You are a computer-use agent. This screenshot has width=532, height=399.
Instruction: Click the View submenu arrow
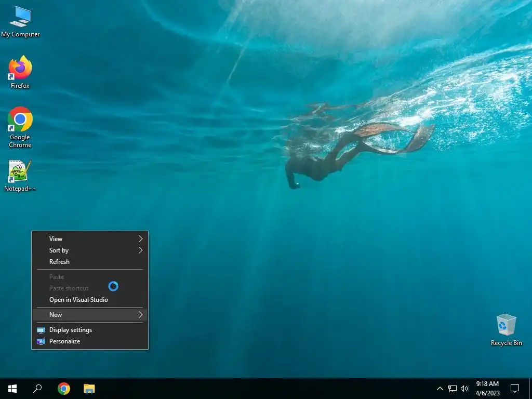tap(140, 239)
